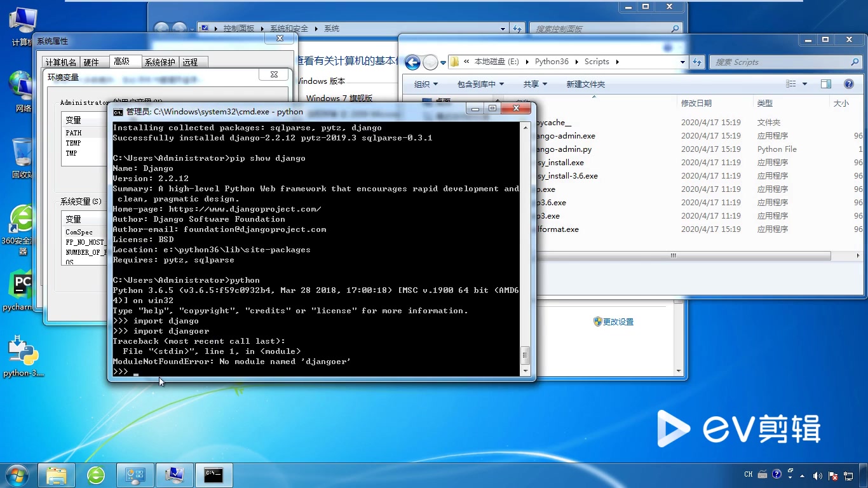
Task: Click the folder icon in the Explorer address bar
Action: pos(454,62)
